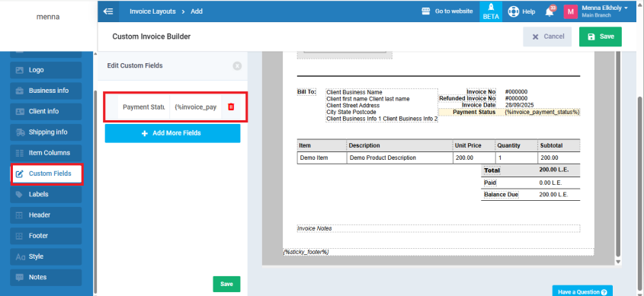Open Help lifebuoy icon
644x296 pixels.
[x=514, y=11]
